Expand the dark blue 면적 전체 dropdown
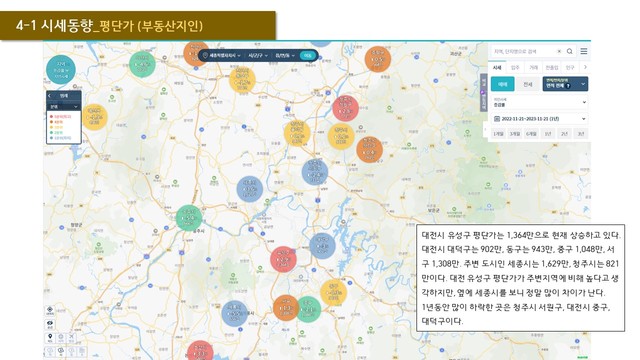This screenshot has height=360, width=640. [565, 84]
